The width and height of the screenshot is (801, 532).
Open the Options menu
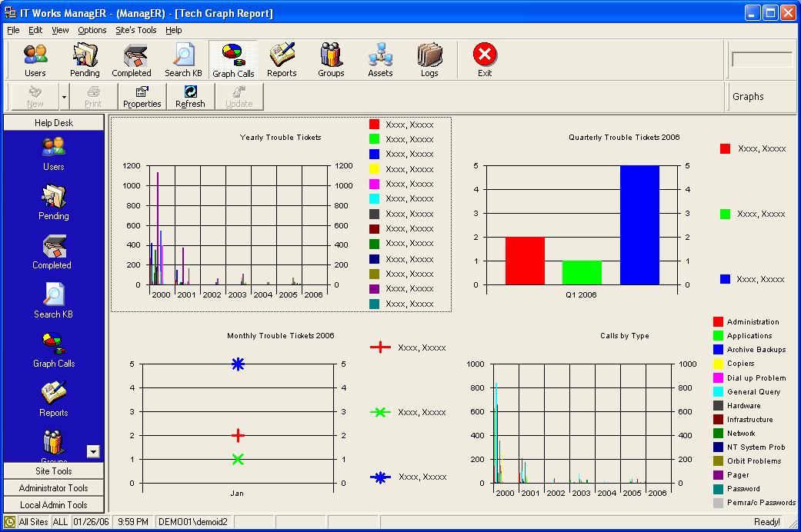click(92, 30)
